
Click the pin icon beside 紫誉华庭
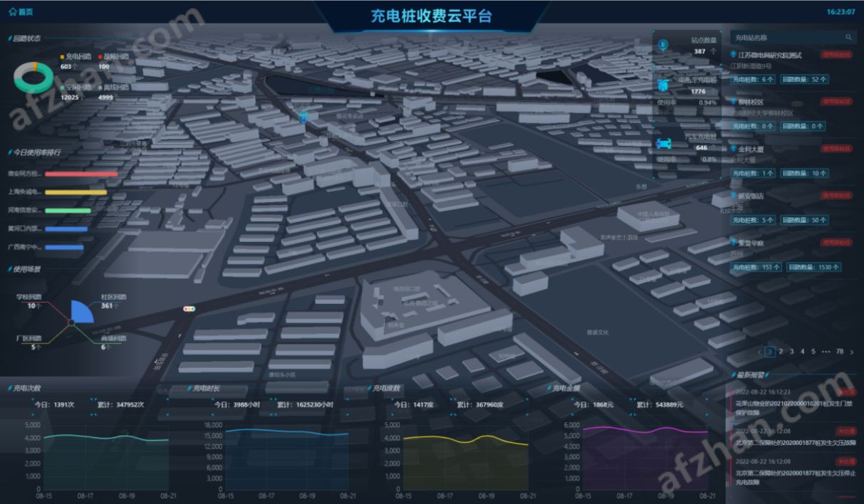734,243
